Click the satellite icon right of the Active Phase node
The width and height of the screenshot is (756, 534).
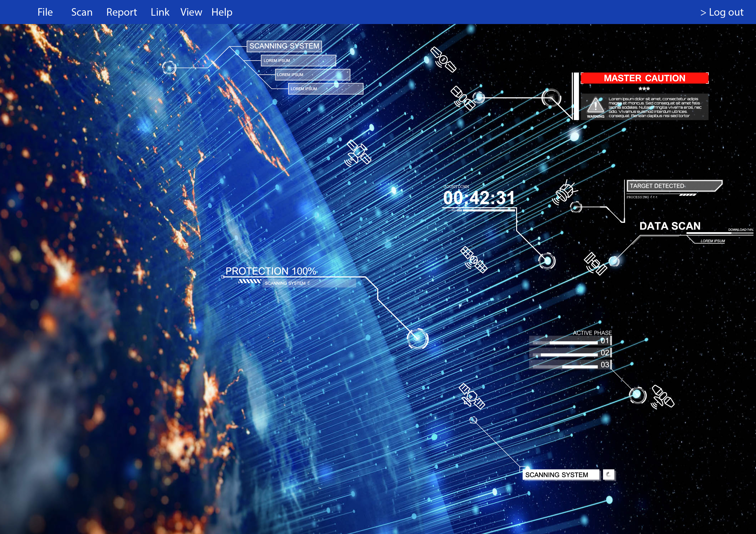662,397
